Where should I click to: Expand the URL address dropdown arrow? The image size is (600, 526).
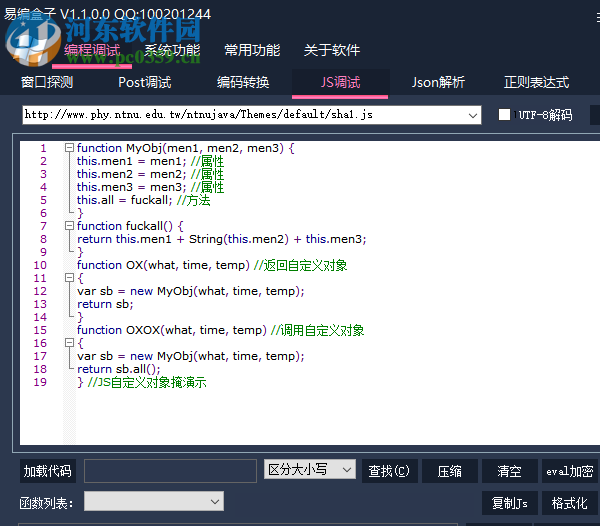[473, 115]
